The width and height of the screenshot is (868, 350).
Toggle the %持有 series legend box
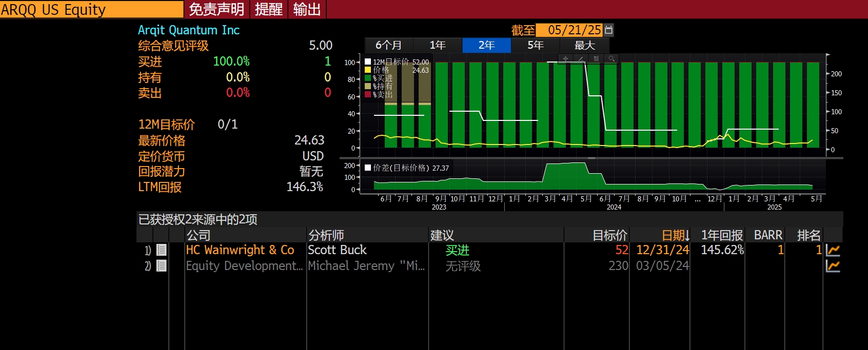point(368,86)
